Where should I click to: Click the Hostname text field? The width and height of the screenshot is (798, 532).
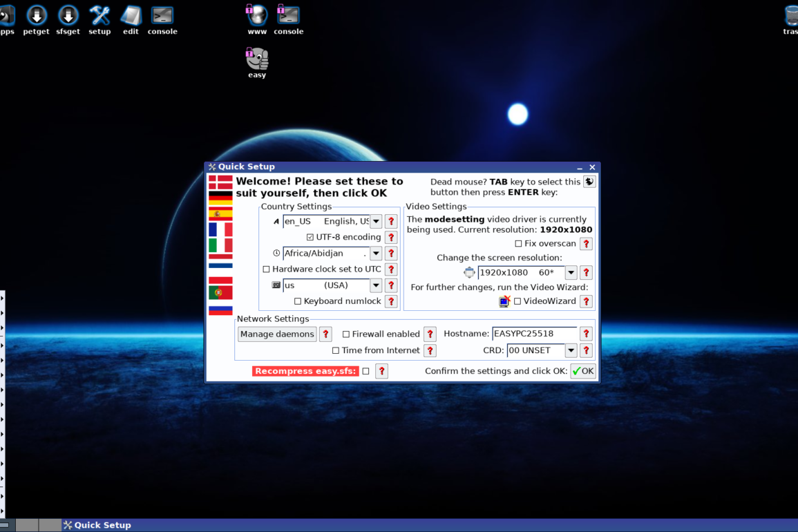point(533,334)
